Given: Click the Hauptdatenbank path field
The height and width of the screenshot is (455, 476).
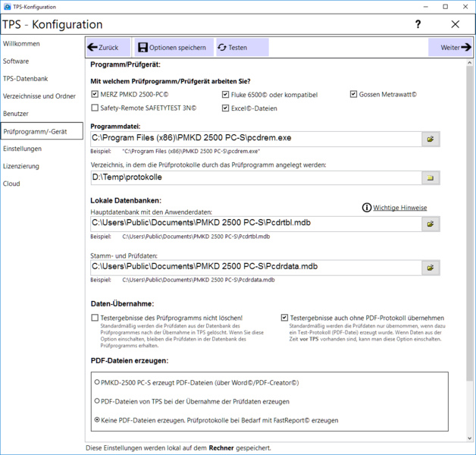Looking at the screenshot, I should point(256,224).
